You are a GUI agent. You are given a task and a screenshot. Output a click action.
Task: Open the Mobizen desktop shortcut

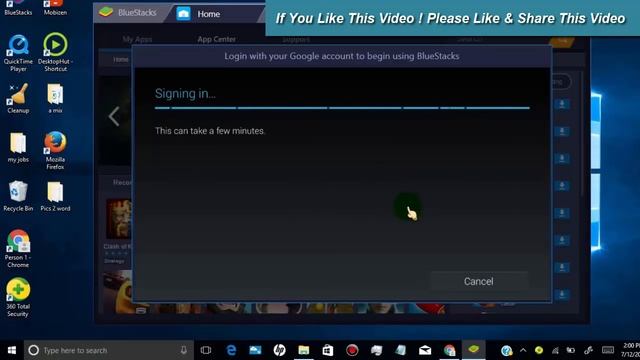(56, 8)
